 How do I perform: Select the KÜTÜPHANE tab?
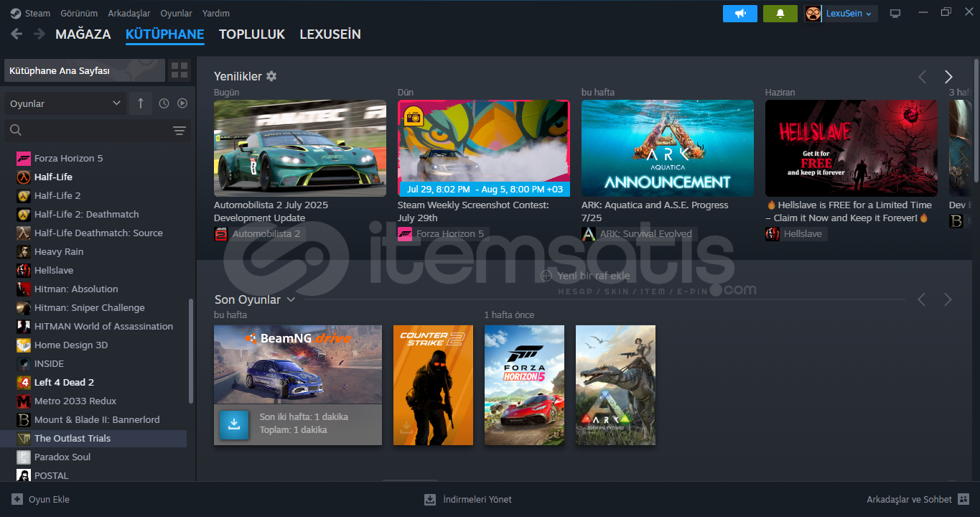click(164, 34)
